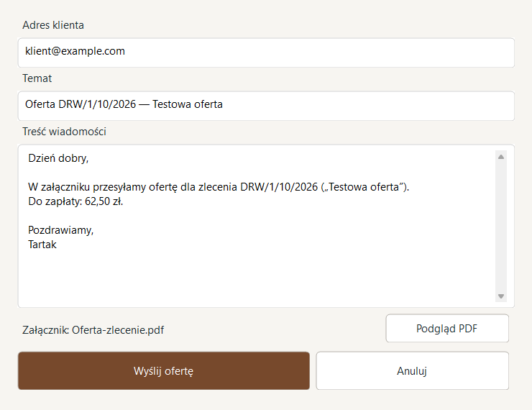
Task: Click the Temat subject input field
Action: tap(266, 106)
